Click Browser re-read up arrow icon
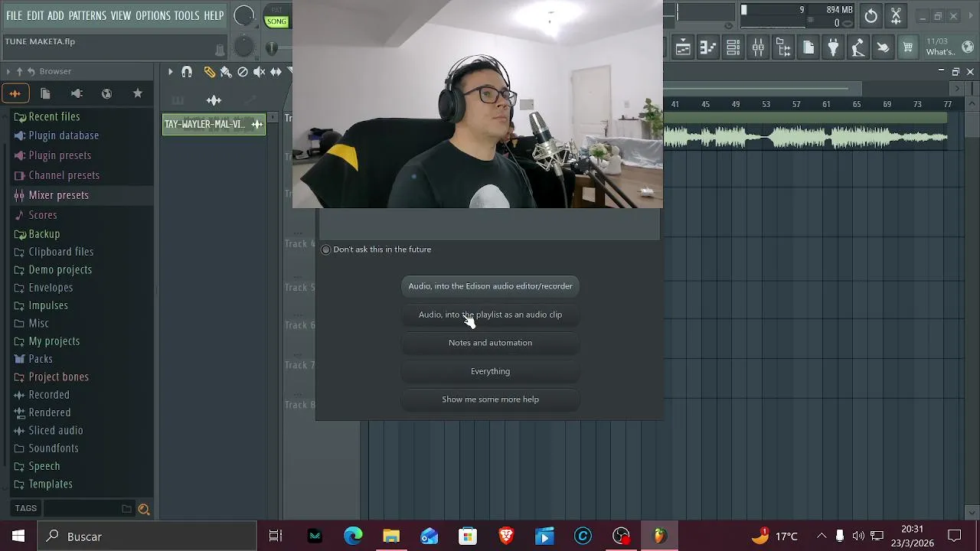980x551 pixels. (20, 71)
